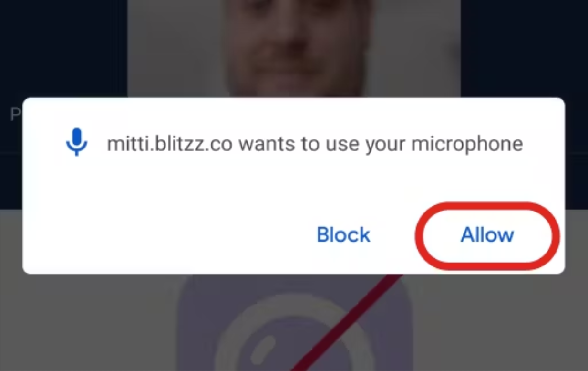This screenshot has height=371, width=588.
Task: Click the dark navy area right of the video
Action: [524, 48]
